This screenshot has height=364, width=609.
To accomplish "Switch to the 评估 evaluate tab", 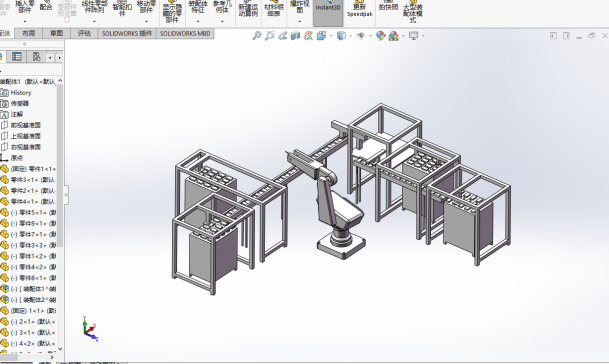I will coord(84,33).
